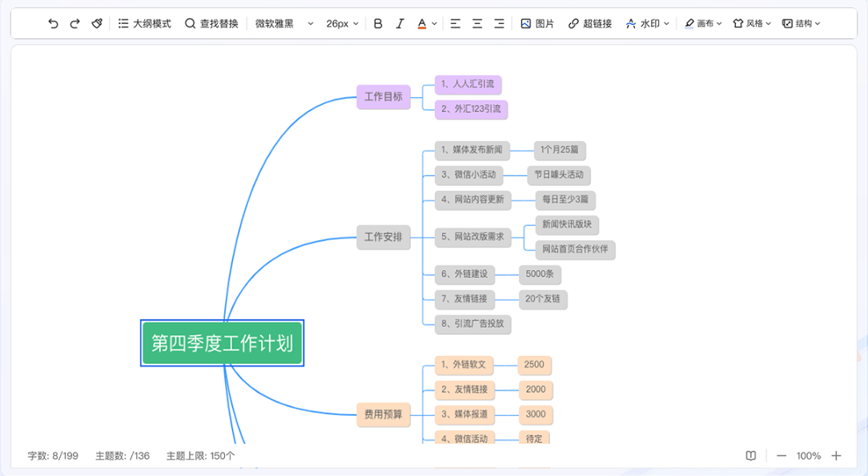Click the redo arrow icon
Image resolution: width=868 pixels, height=476 pixels.
tap(74, 24)
